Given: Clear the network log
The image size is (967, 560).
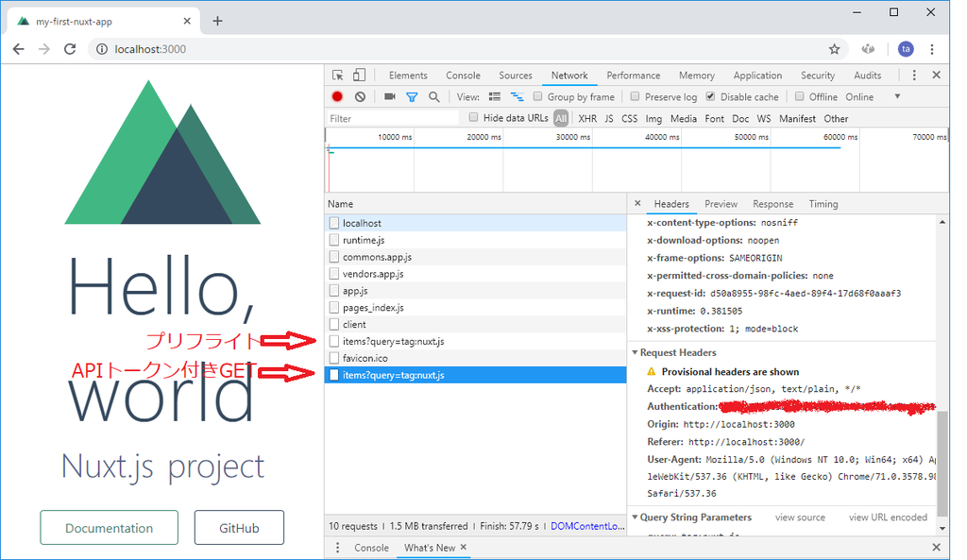Looking at the screenshot, I should (x=360, y=97).
